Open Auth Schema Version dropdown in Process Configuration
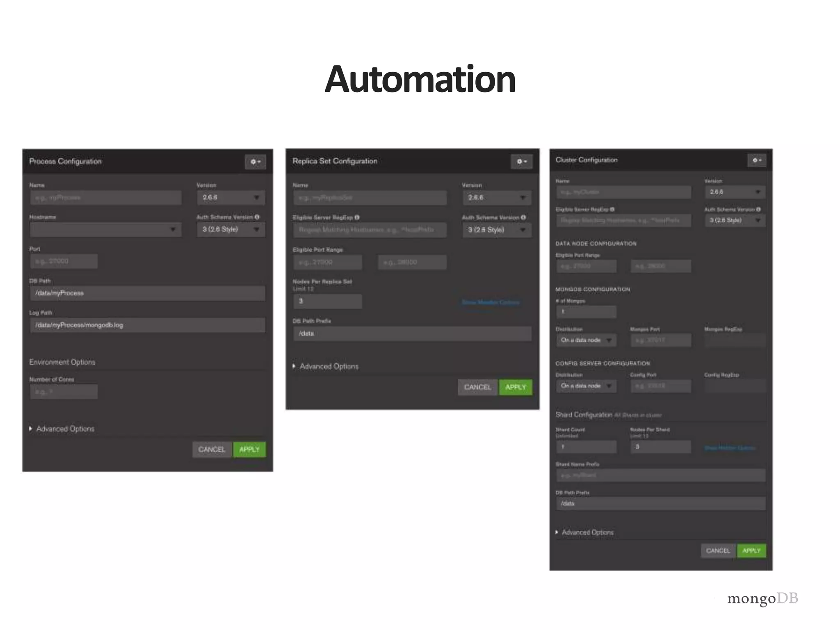Screen dimensions: 840x630 click(x=231, y=229)
